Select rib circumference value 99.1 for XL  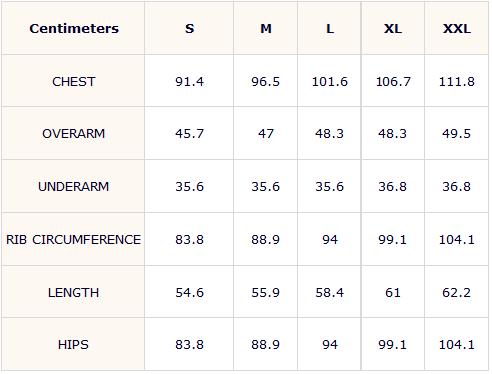tap(393, 239)
